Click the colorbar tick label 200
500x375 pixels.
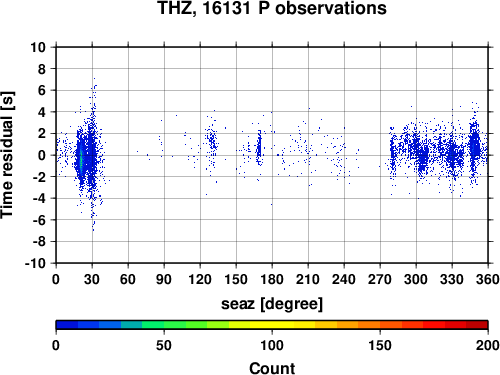pos(488,346)
